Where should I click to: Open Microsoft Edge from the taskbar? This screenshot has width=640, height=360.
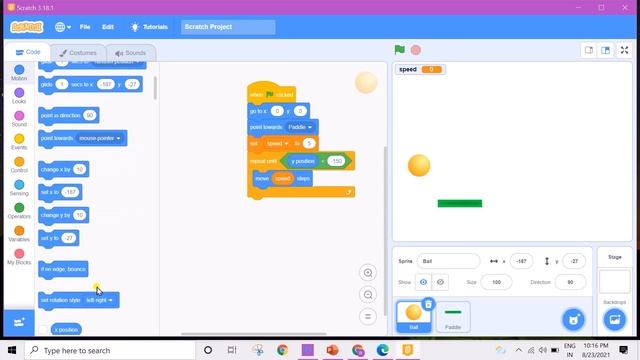382,350
